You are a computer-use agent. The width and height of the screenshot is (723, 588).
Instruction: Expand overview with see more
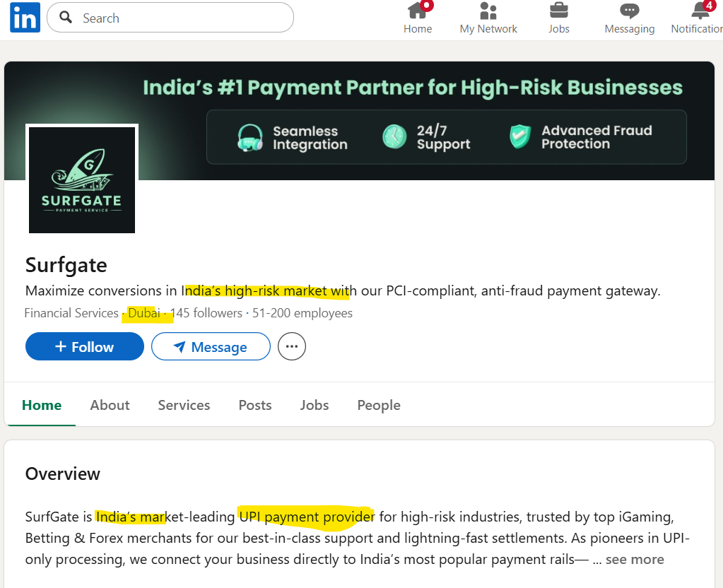point(635,559)
